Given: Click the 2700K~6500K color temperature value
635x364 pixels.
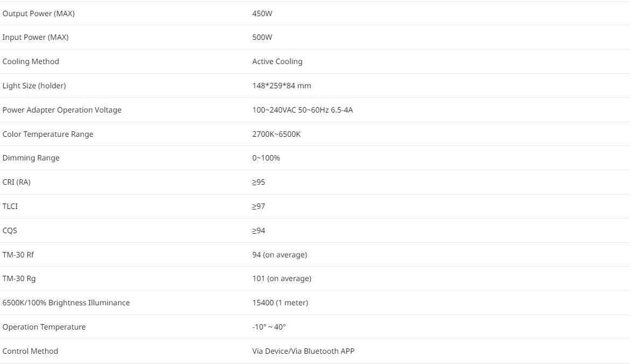Looking at the screenshot, I should tap(276, 134).
